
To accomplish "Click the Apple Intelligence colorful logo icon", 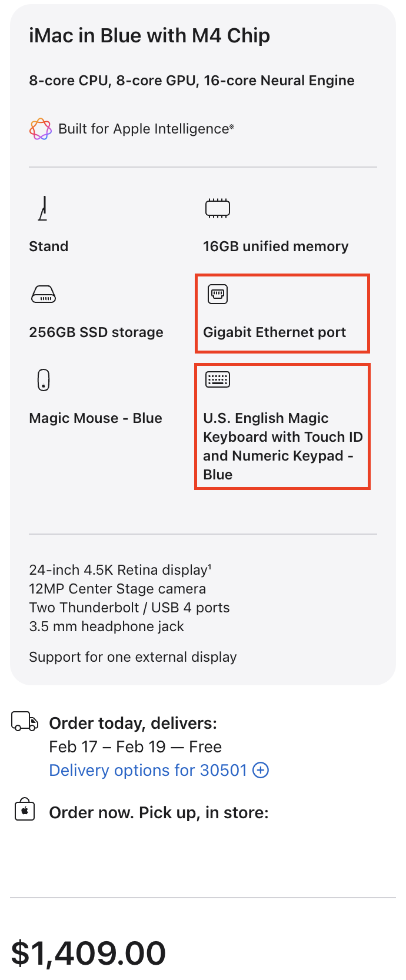I will pyautogui.click(x=40, y=129).
